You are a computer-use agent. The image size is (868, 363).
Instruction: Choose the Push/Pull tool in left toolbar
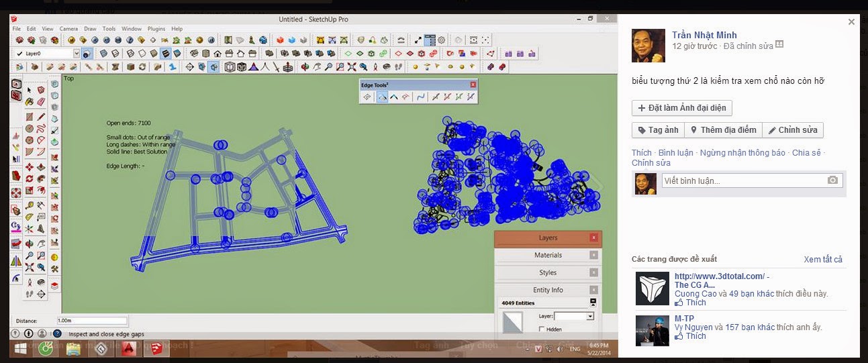[41, 167]
